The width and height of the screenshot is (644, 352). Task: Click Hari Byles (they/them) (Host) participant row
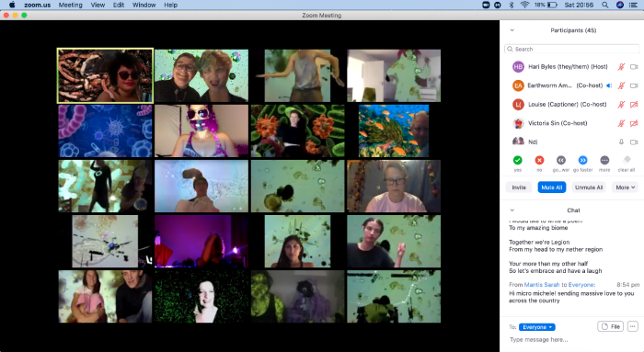pos(571,66)
